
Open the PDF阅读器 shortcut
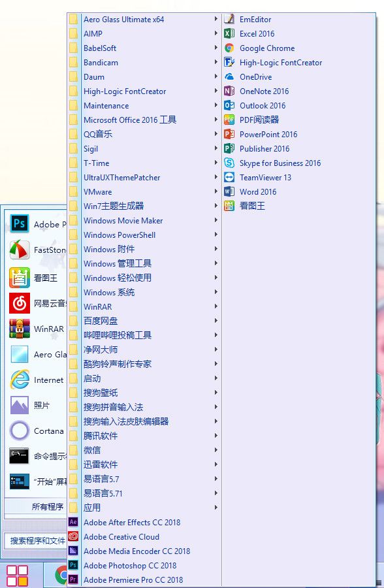click(298, 120)
